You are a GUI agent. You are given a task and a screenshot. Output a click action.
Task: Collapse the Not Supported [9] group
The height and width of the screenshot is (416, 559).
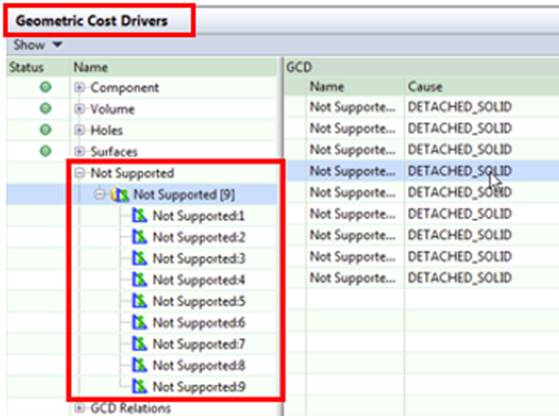[100, 194]
